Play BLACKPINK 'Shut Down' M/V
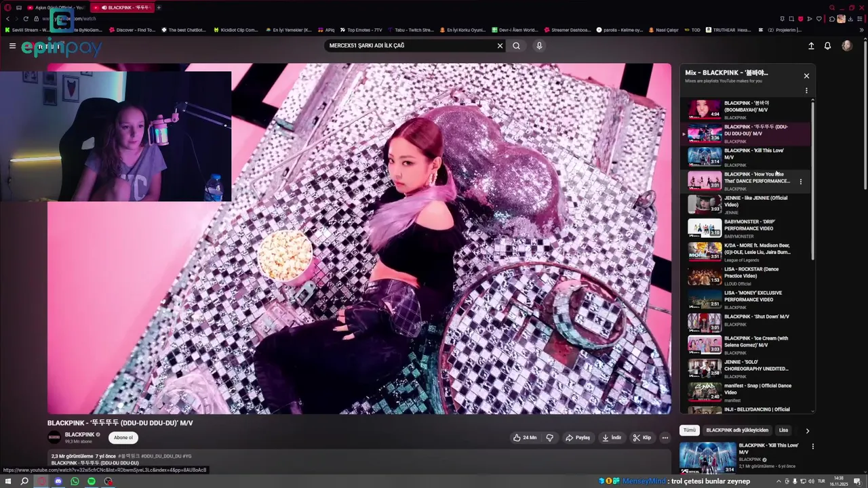 point(746,323)
